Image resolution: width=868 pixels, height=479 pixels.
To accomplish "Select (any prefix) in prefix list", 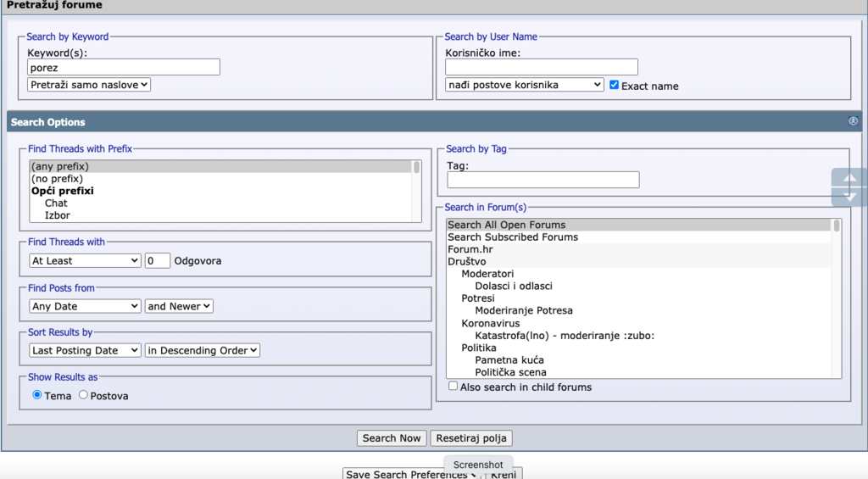I will pos(220,166).
